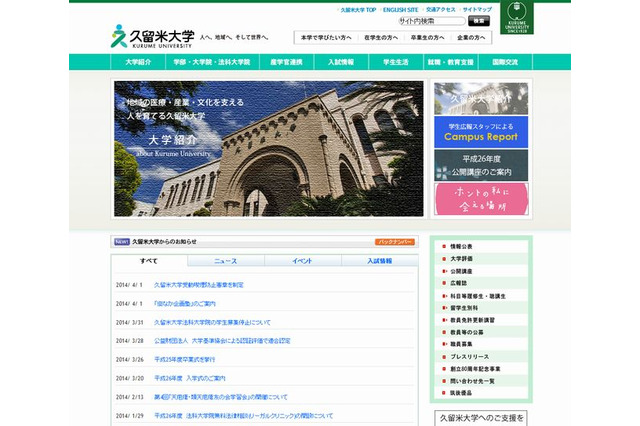Open the 2014/3/31 law school news link
Screen dimensions: 640x426
coord(212,322)
